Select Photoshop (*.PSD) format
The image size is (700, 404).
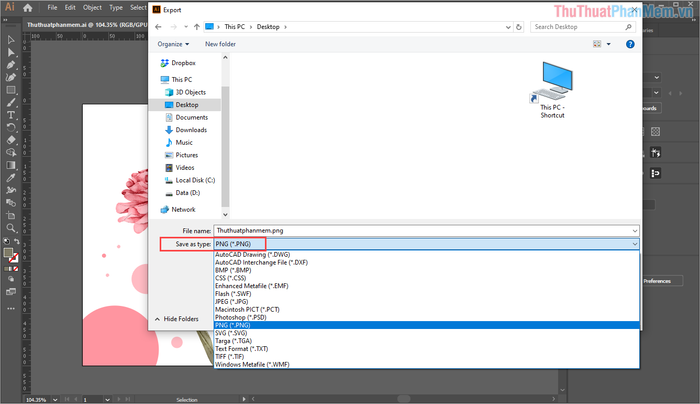[426, 317]
